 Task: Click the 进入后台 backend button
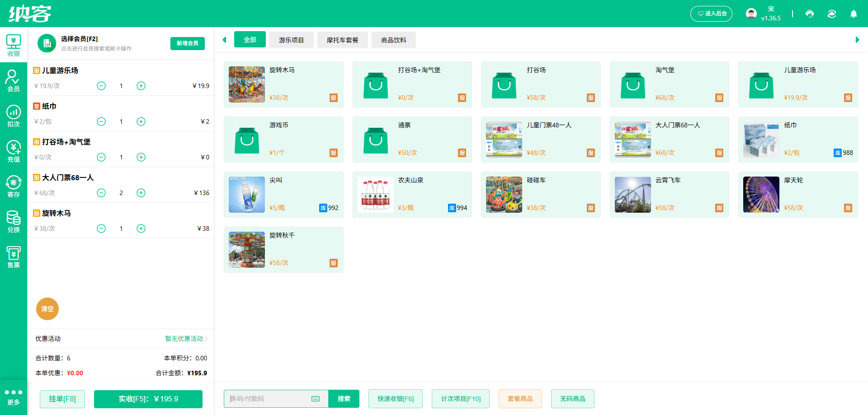pos(711,14)
